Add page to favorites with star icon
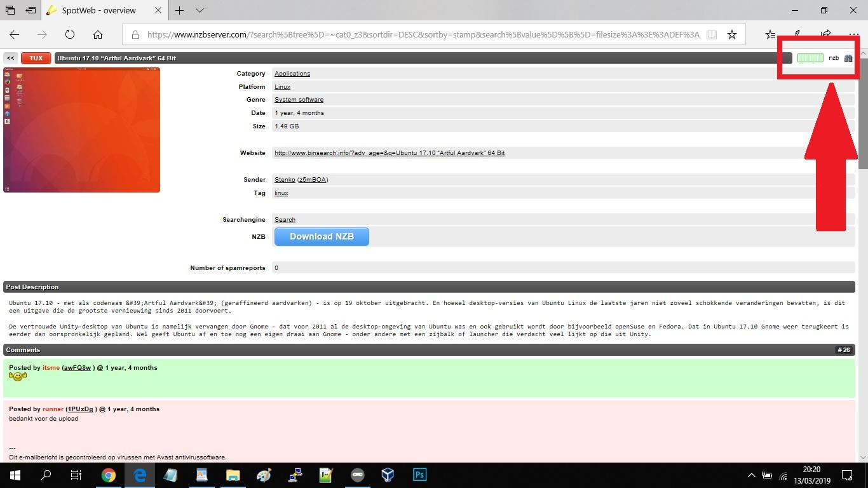Screen dimensions: 868x488 pos(732,34)
